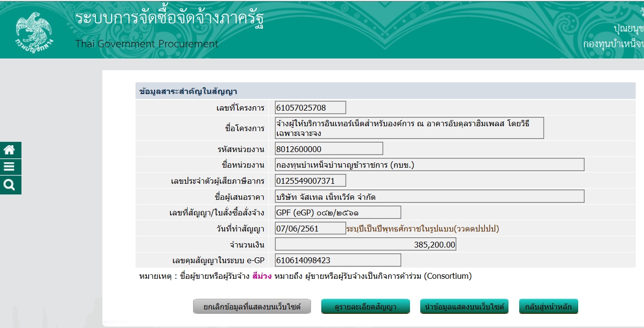Click the Comptroller General's Department bird logo
The width and height of the screenshot is (644, 328).
(34, 30)
